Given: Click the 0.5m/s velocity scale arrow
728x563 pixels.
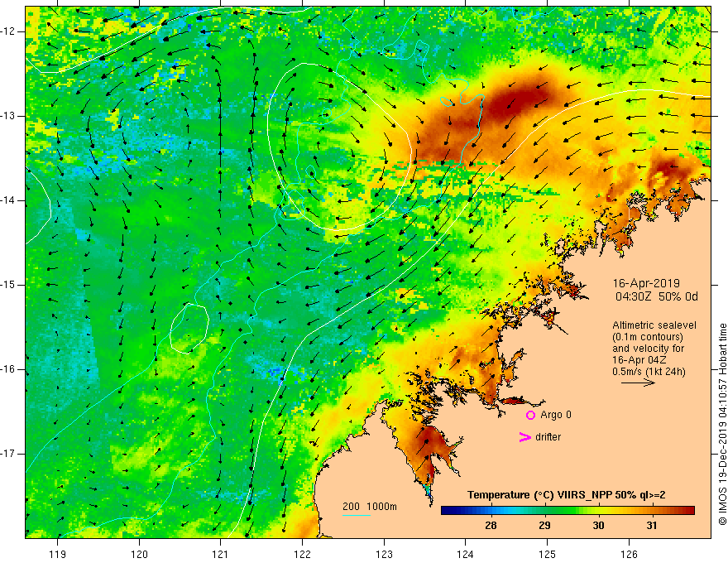Looking at the screenshot, I should click(638, 383).
